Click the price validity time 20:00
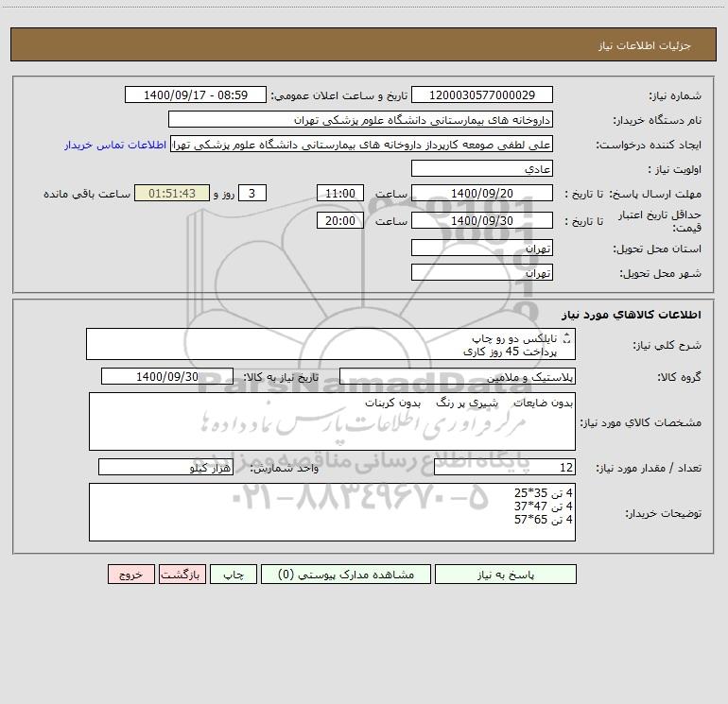Image resolution: width=728 pixels, height=704 pixels. [x=339, y=220]
